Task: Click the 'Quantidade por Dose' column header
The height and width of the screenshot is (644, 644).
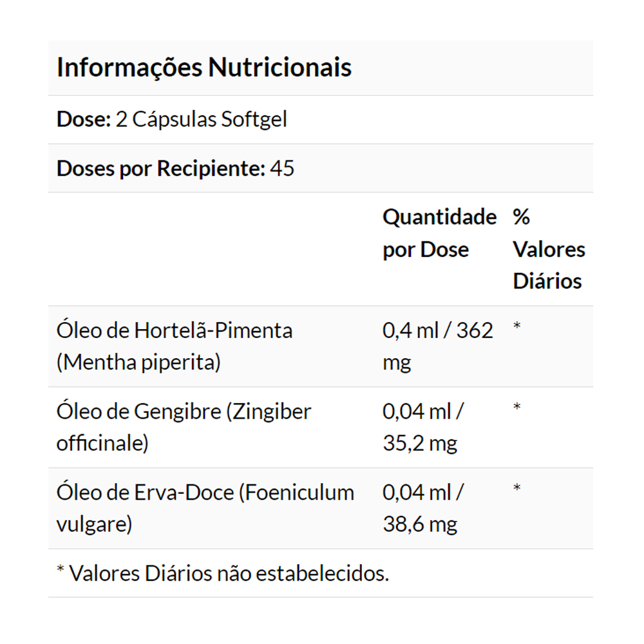Action: [439, 233]
